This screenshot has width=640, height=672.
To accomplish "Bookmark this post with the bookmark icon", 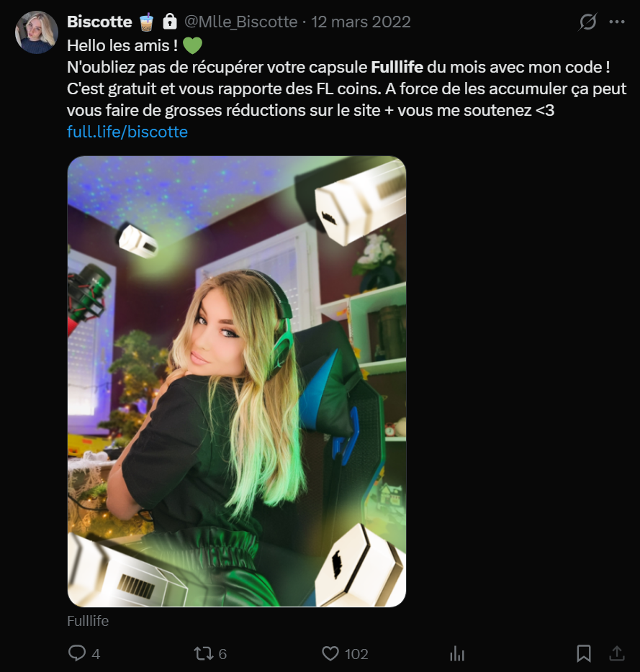I will pos(584,653).
